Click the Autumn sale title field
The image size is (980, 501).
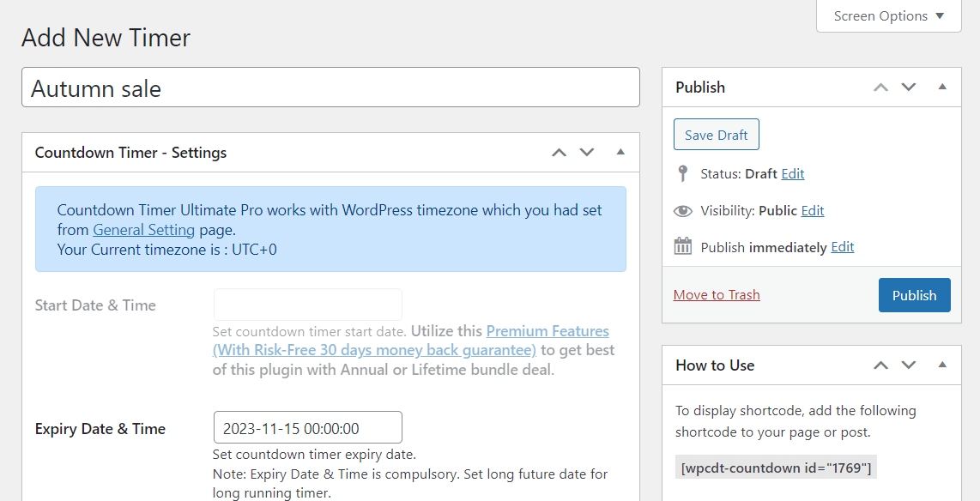point(330,87)
